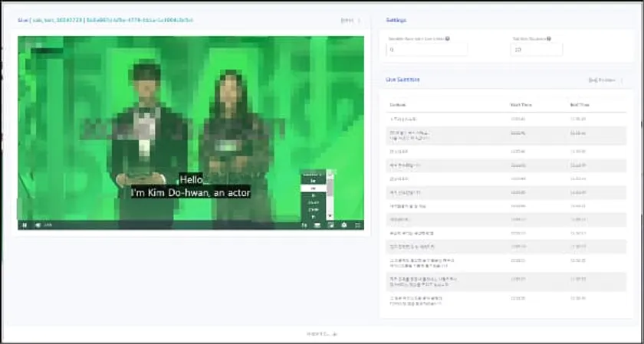The height and width of the screenshot is (344, 644).
Task: Toggle closed captions icon in player bar
Action: (317, 225)
